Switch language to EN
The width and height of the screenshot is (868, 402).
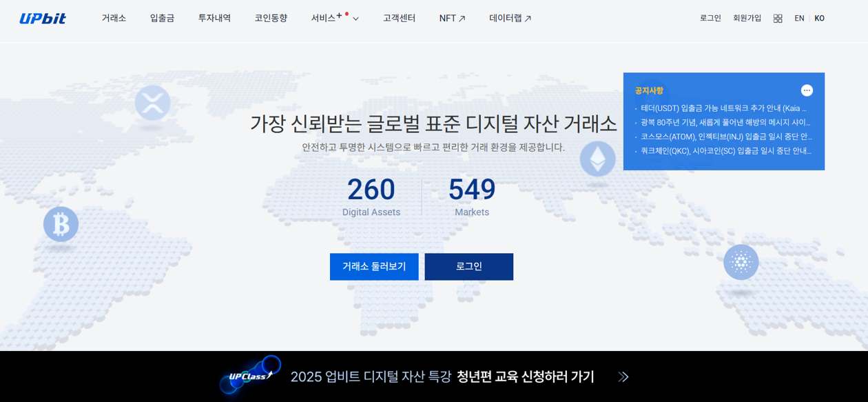pos(799,19)
